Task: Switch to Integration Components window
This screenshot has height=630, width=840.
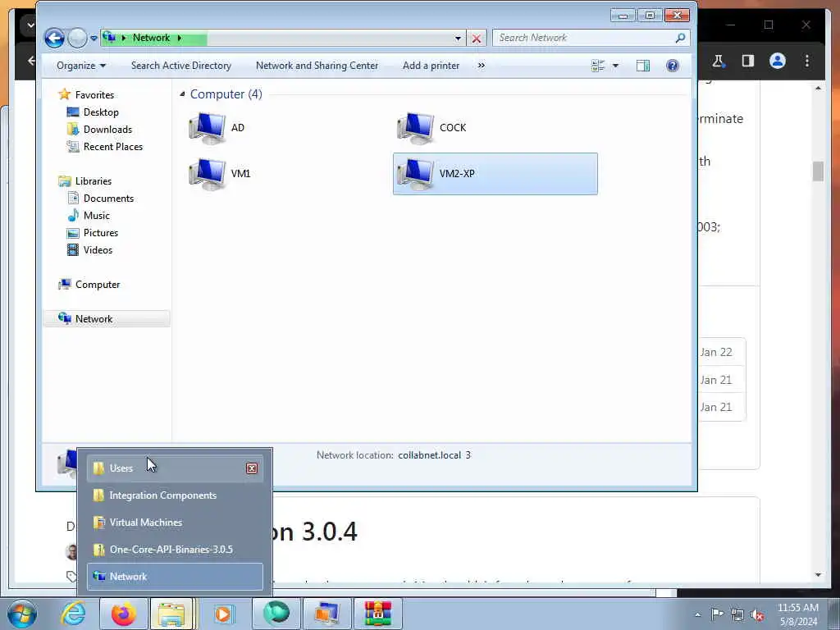Action: (175, 495)
